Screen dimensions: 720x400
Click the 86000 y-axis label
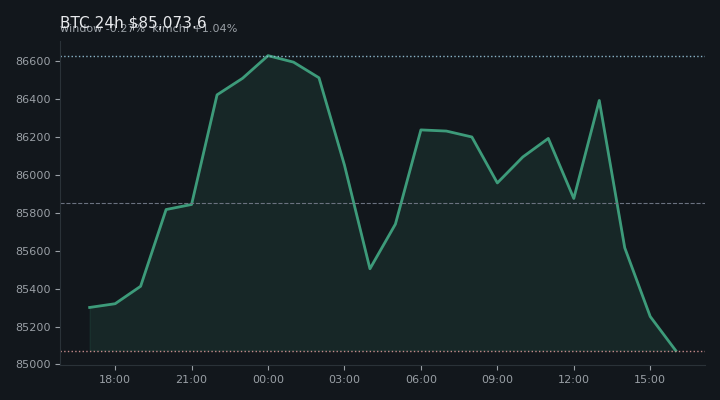point(33,176)
